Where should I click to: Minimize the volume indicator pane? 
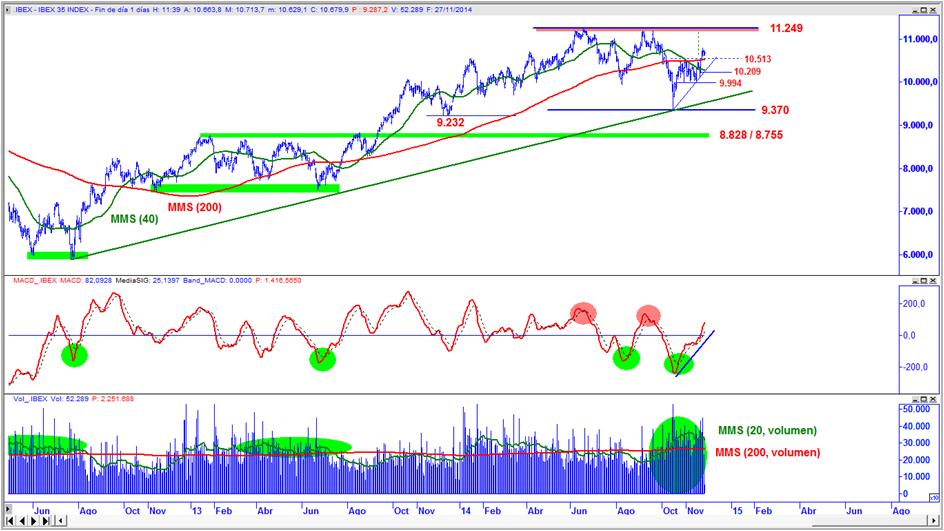[915, 399]
